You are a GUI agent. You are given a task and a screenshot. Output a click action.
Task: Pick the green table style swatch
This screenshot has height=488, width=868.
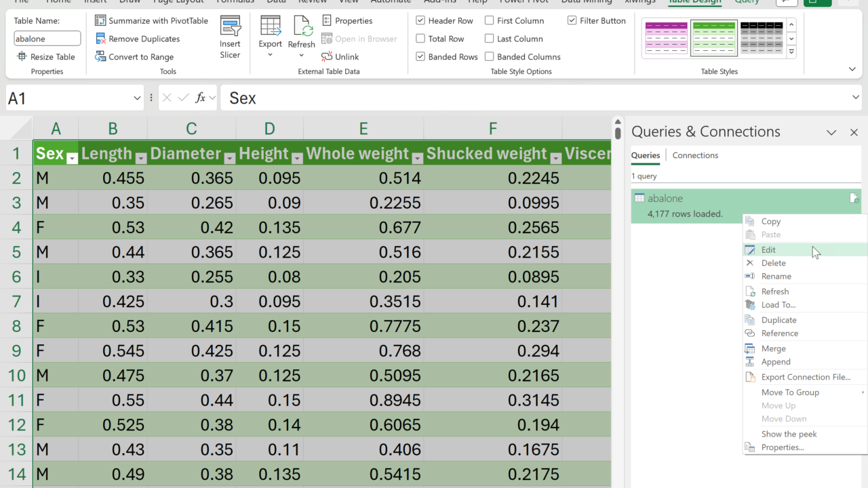(713, 38)
